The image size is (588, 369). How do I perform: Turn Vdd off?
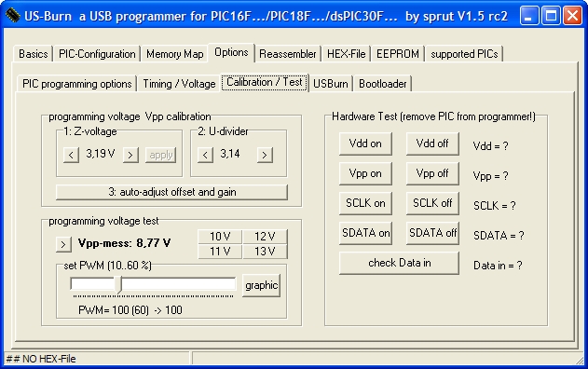[432, 143]
